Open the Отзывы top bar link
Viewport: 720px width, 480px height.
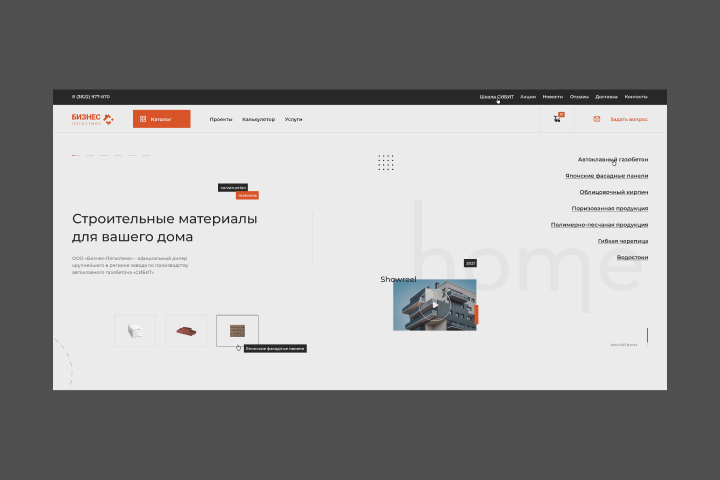579,97
